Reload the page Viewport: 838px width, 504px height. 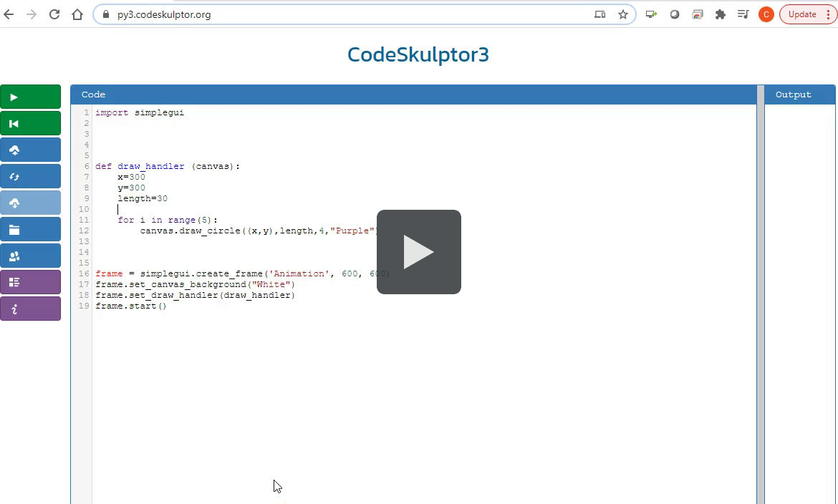[54, 14]
